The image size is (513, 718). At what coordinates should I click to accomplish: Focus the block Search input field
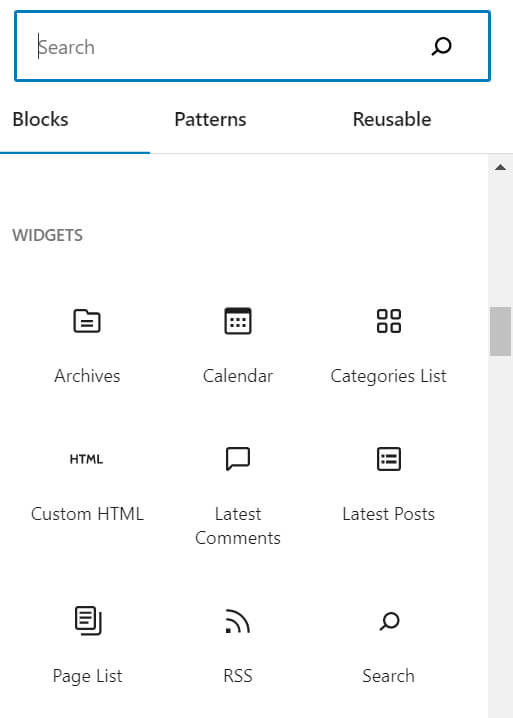tap(252, 46)
